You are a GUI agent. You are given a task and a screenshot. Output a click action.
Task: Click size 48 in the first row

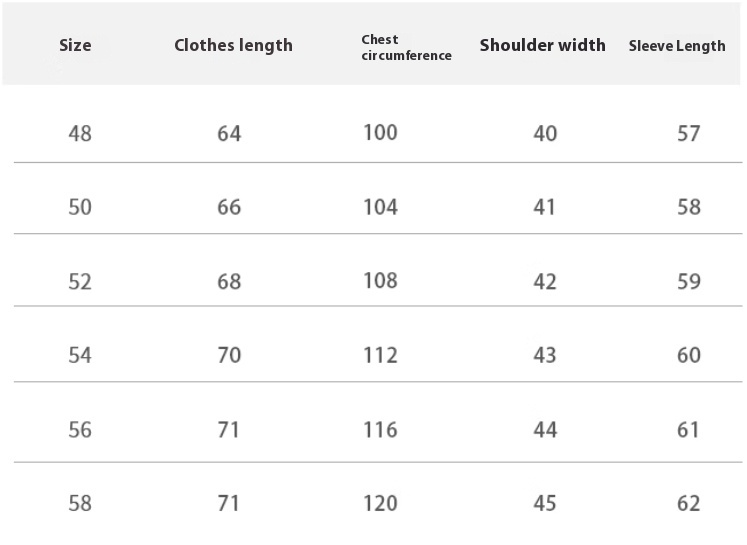pyautogui.click(x=80, y=133)
